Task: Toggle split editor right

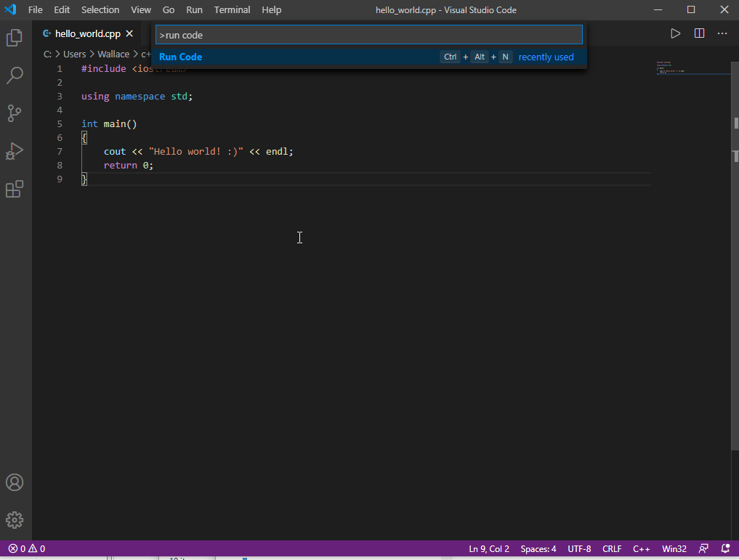Action: pyautogui.click(x=699, y=33)
